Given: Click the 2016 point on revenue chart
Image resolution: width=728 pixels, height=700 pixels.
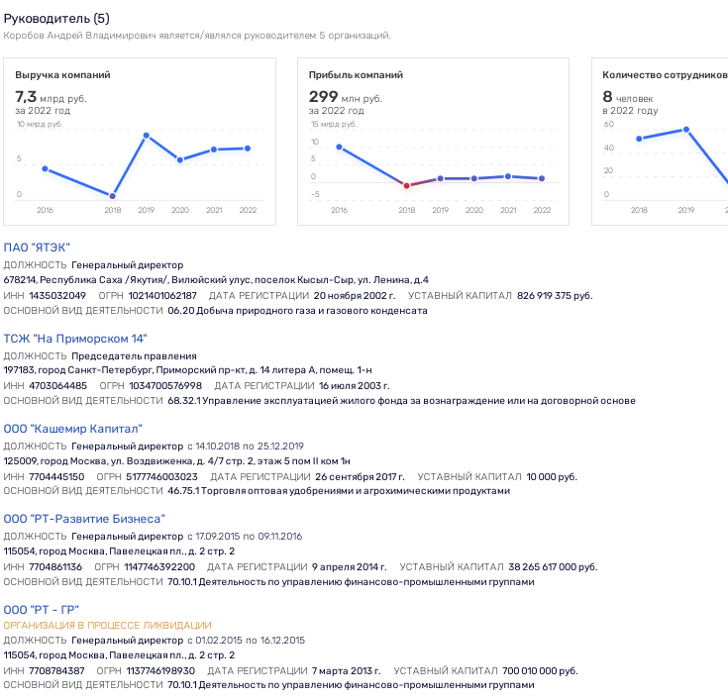Looking at the screenshot, I should tap(46, 168).
